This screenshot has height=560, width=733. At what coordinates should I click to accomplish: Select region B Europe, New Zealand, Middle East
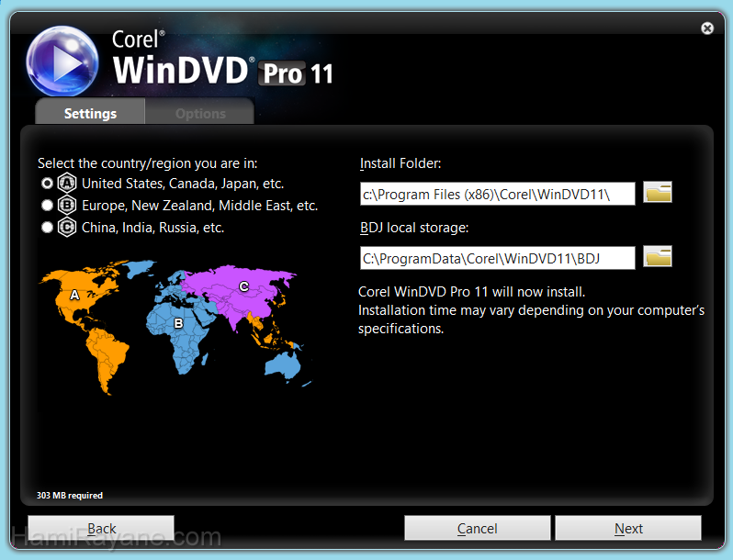point(47,206)
